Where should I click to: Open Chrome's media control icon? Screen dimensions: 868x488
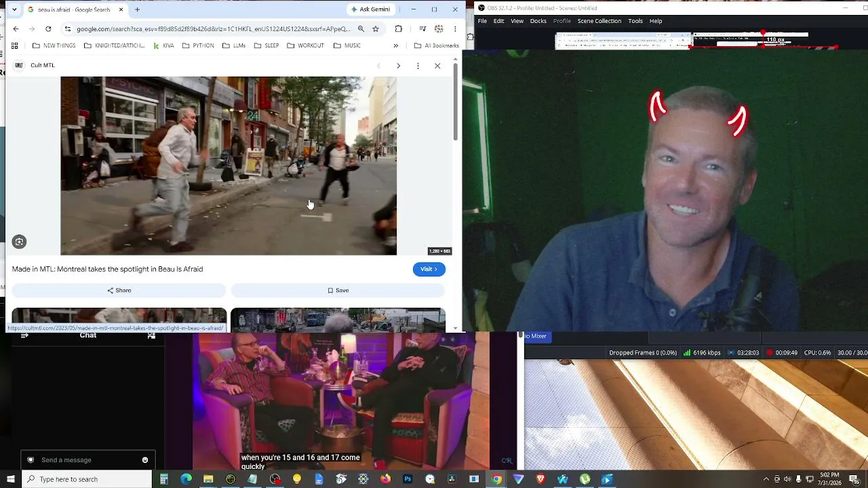pos(422,29)
